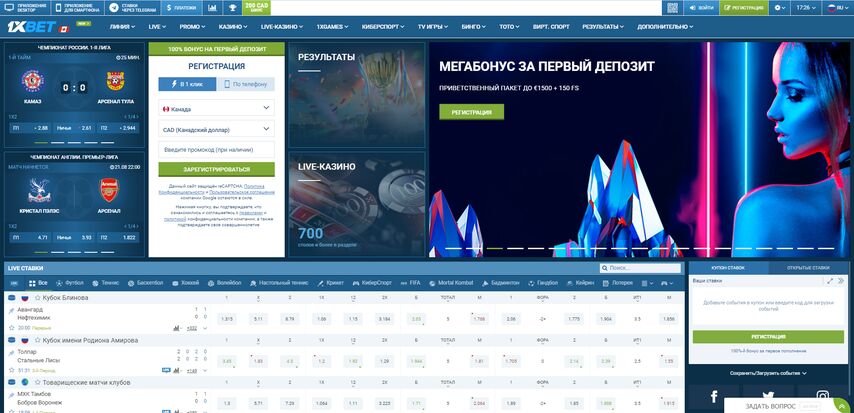Image resolution: width=854 pixels, height=413 pixels.
Task: Filter live bets by Теннис
Action: coord(105,283)
